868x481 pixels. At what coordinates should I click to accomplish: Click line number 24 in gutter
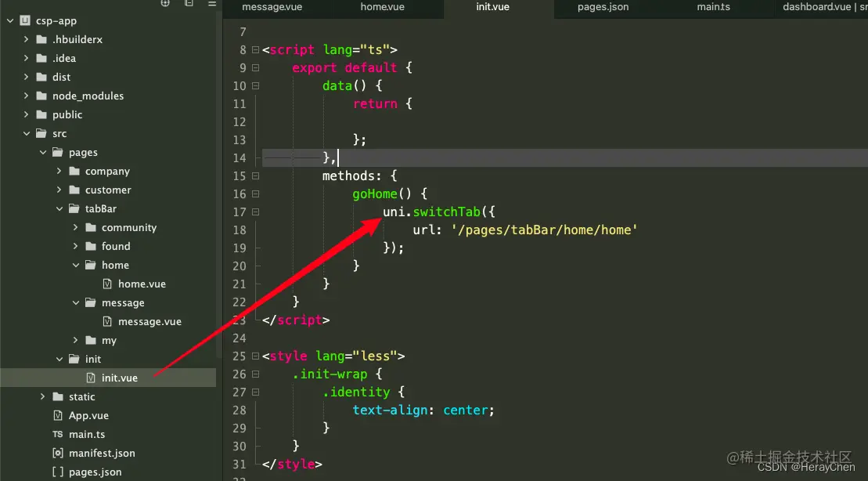click(x=240, y=338)
